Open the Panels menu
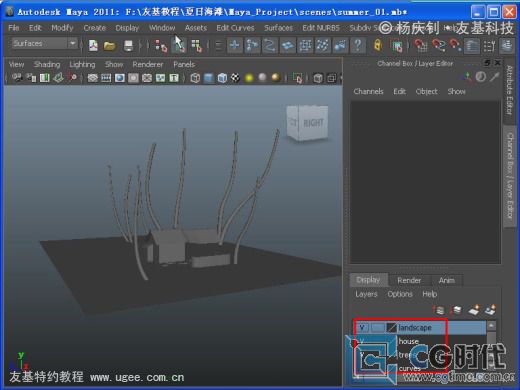This screenshot has height=390, width=520. tap(184, 64)
